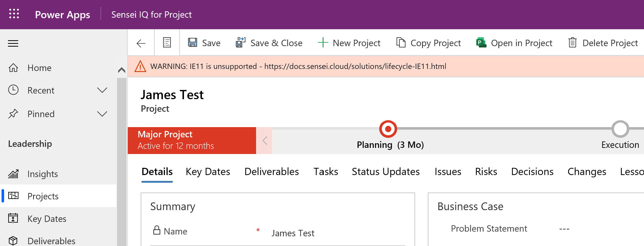Open the form record set icon
The height and width of the screenshot is (246, 644).
(x=167, y=43)
